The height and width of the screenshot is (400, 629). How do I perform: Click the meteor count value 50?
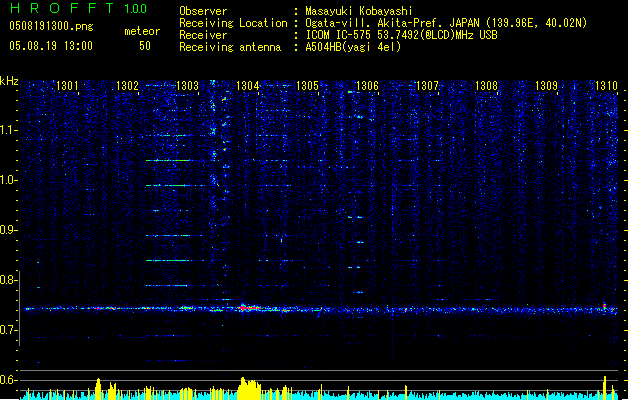click(x=145, y=46)
